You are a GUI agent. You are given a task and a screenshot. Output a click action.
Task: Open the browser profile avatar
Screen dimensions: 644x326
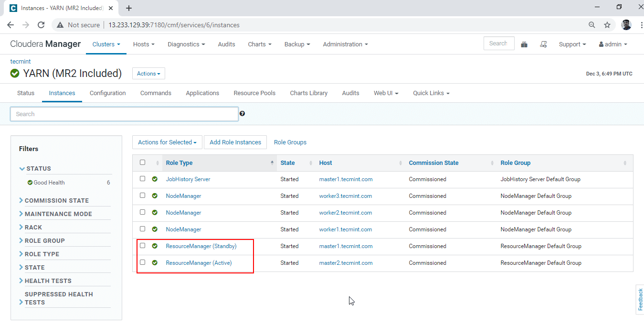pos(626,25)
